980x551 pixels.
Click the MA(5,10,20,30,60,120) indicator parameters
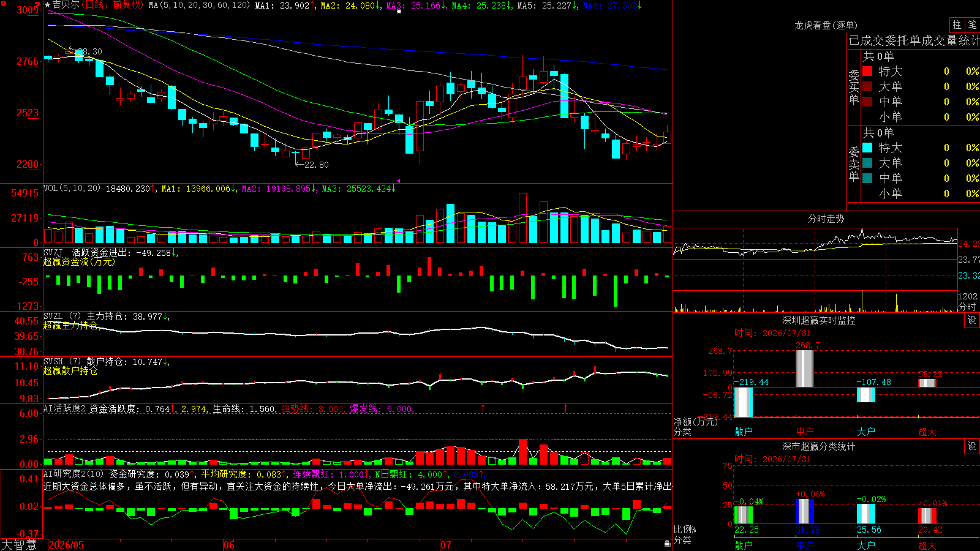[200, 5]
